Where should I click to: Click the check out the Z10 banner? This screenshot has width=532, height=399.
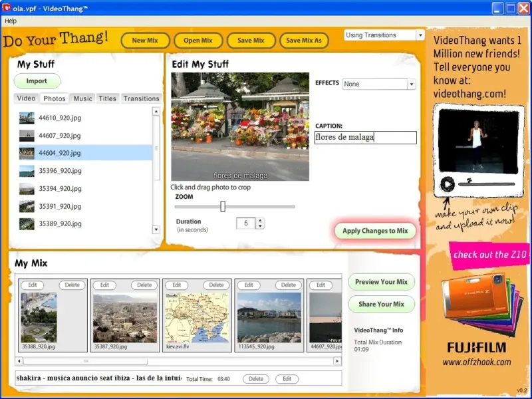coord(489,255)
